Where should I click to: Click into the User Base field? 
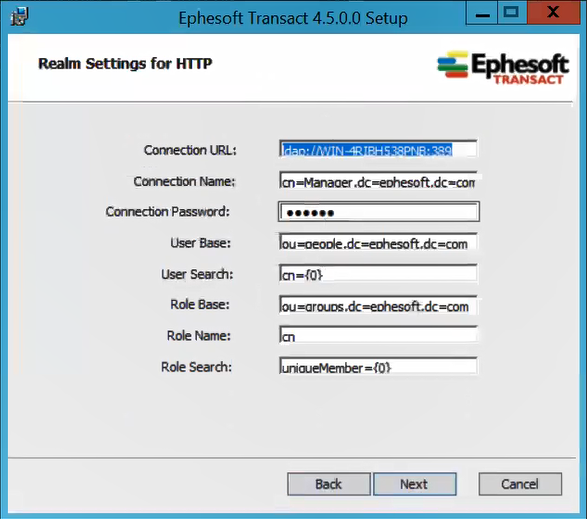(378, 243)
